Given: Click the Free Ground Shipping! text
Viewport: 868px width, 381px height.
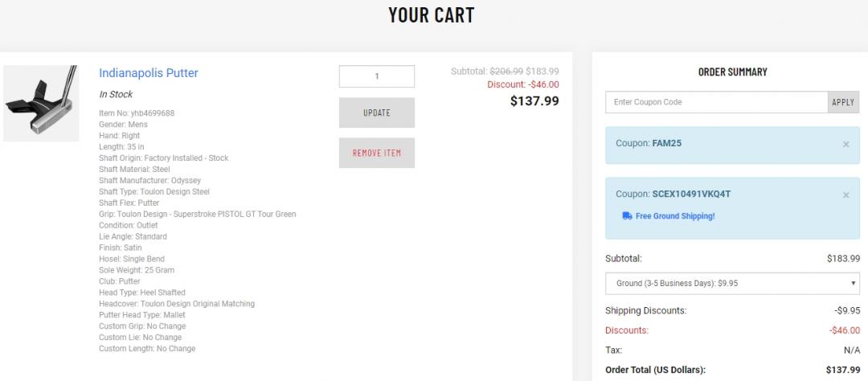Looking at the screenshot, I should click(674, 215).
